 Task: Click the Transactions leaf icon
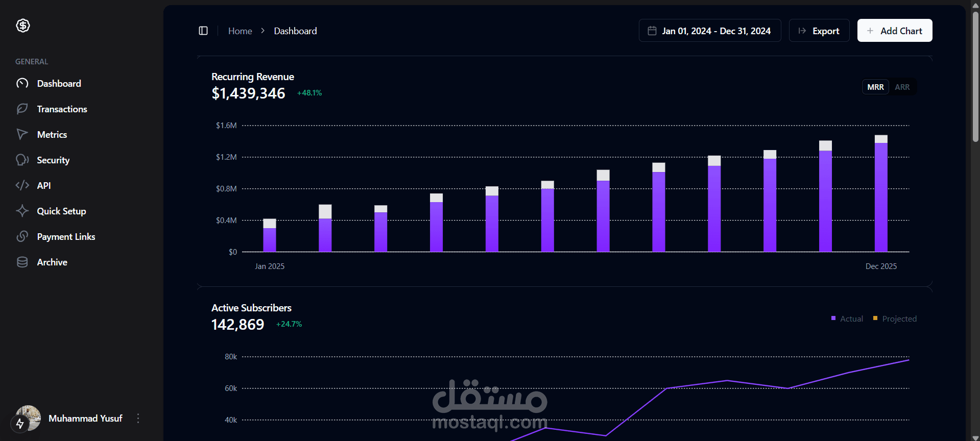22,109
